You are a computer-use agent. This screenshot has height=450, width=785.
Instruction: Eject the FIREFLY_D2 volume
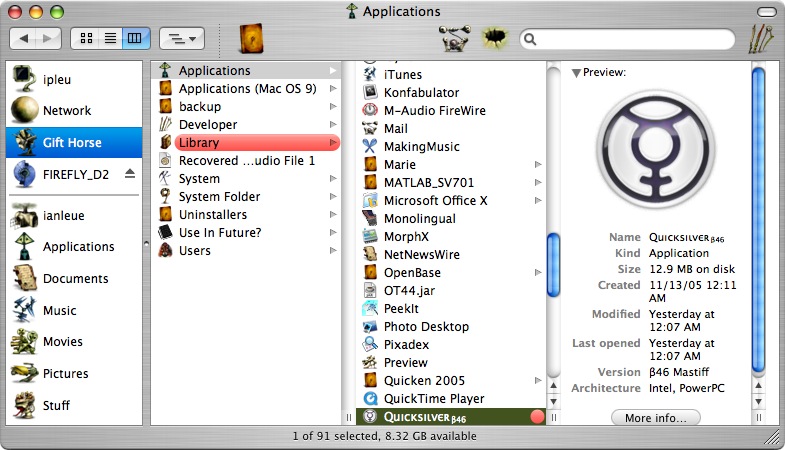click(130, 174)
